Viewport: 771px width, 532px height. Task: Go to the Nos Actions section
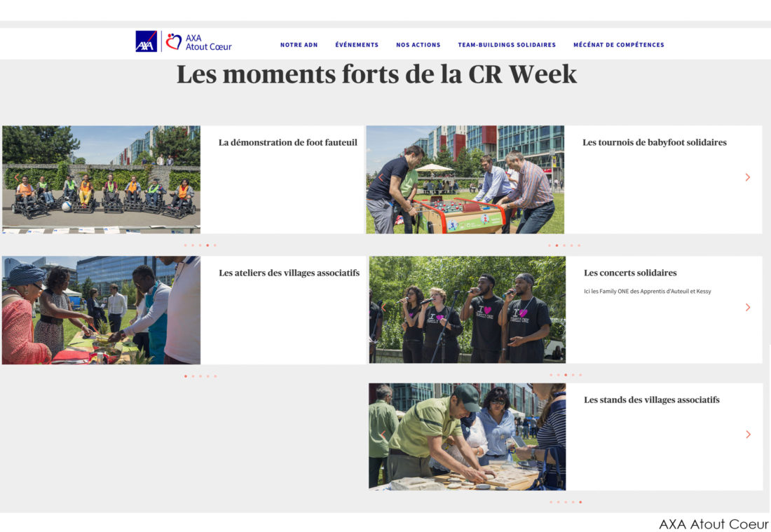(x=418, y=45)
